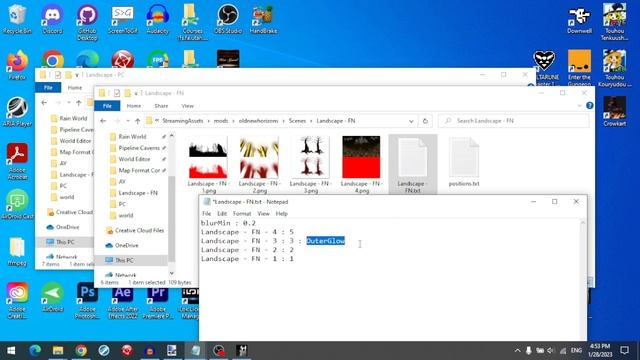The height and width of the screenshot is (360, 640).
Task: Open the View menu in Notepad
Action: 263,213
